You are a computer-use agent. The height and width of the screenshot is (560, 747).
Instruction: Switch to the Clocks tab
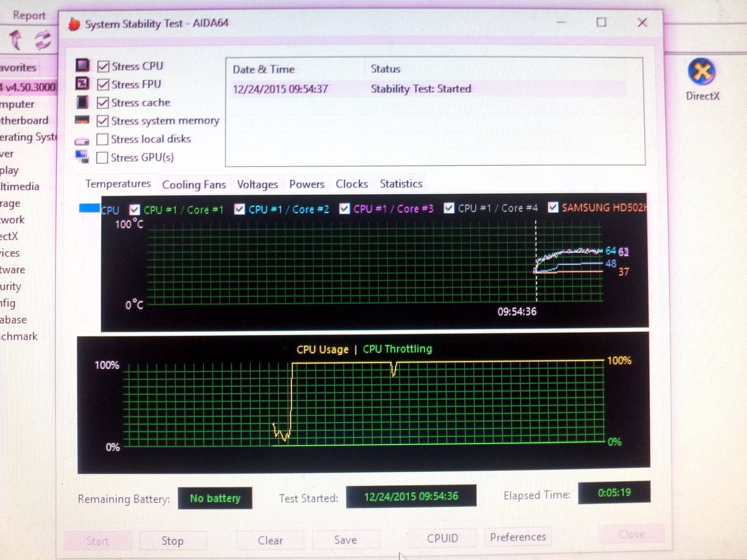click(352, 184)
